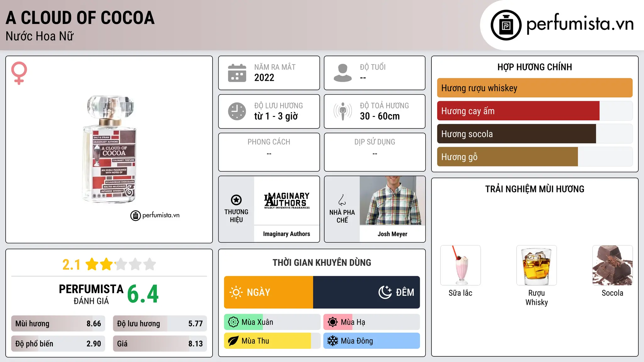Click the flower icon for Mùa Xuân

[233, 322]
